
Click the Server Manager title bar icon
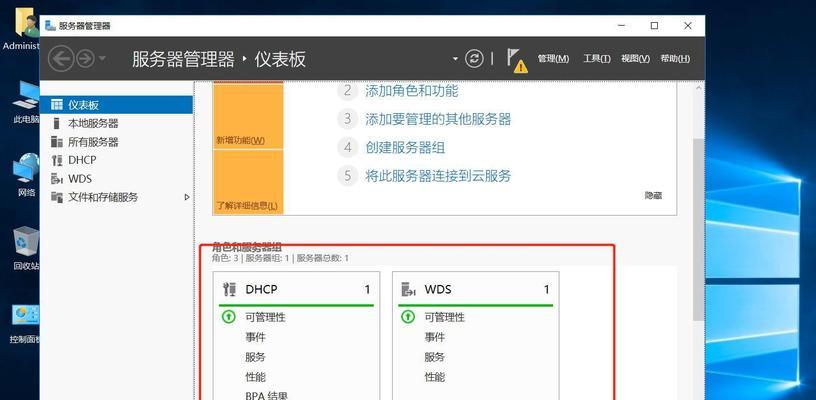coord(50,25)
